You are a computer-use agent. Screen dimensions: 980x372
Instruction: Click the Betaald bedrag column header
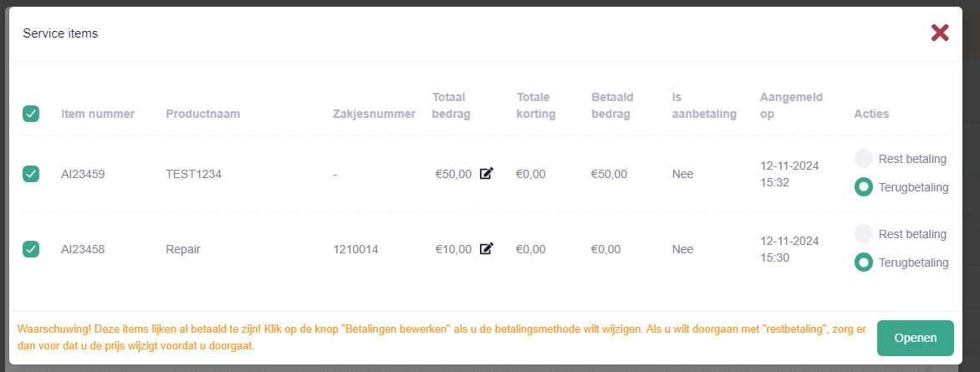[612, 105]
